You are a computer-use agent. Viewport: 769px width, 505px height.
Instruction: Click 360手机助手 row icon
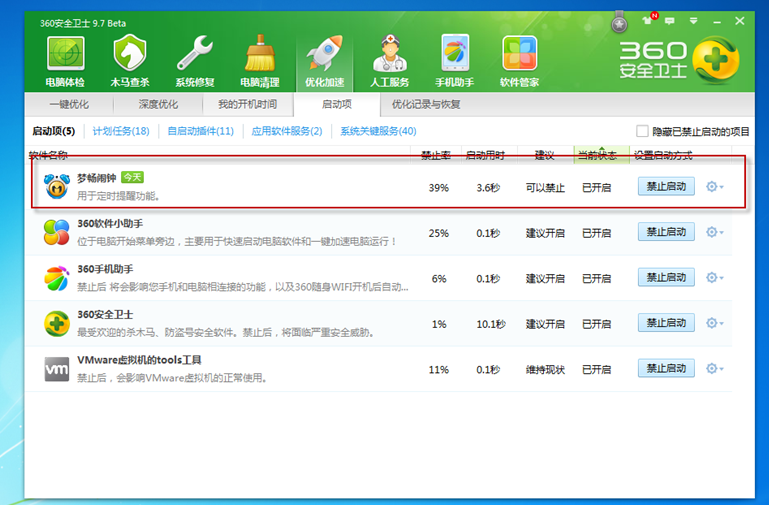pyautogui.click(x=57, y=278)
